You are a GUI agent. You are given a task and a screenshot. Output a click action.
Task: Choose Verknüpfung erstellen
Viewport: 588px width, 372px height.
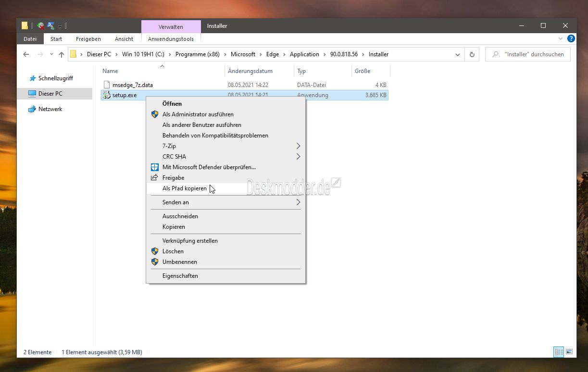(225, 241)
